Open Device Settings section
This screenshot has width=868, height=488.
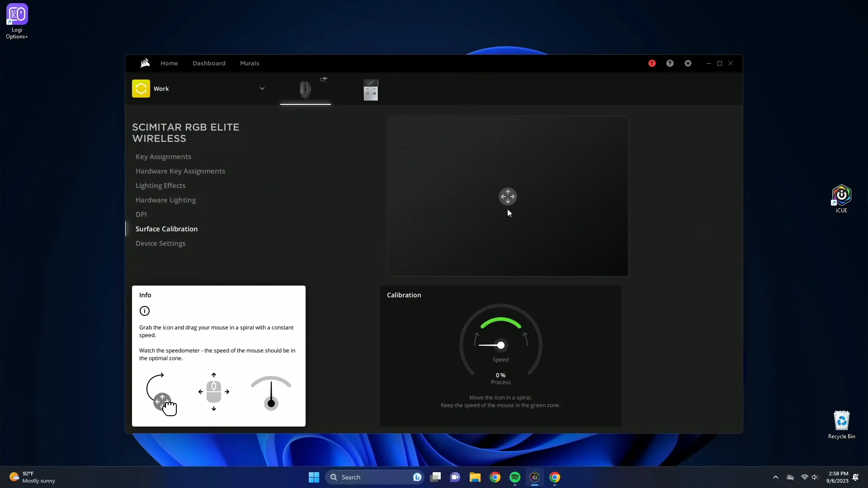(160, 244)
